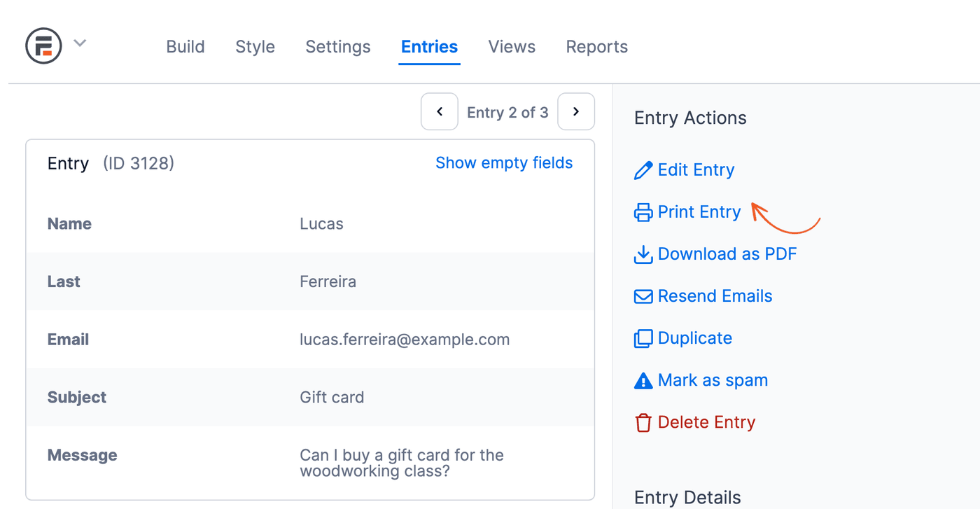This screenshot has height=509, width=980.
Task: Click the Entry Details heading
Action: pyautogui.click(x=687, y=498)
